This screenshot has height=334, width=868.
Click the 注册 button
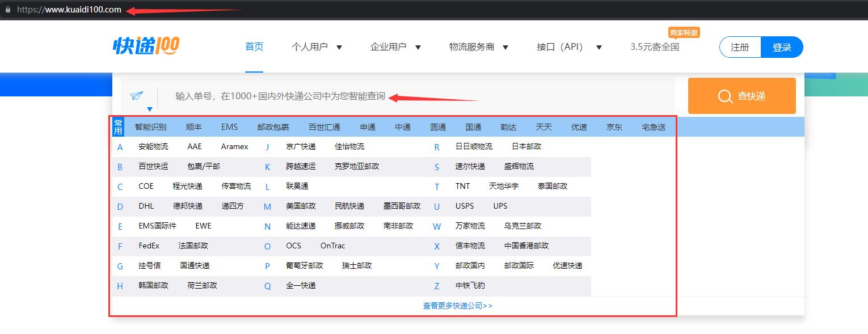pos(740,47)
